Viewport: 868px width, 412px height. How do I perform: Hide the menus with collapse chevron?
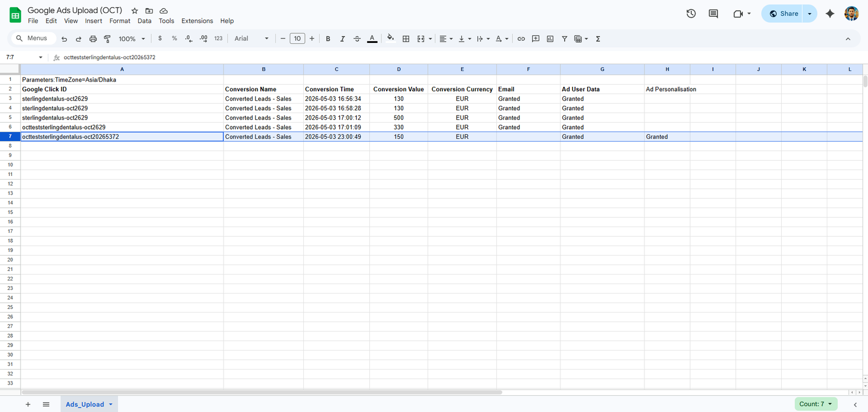point(848,39)
